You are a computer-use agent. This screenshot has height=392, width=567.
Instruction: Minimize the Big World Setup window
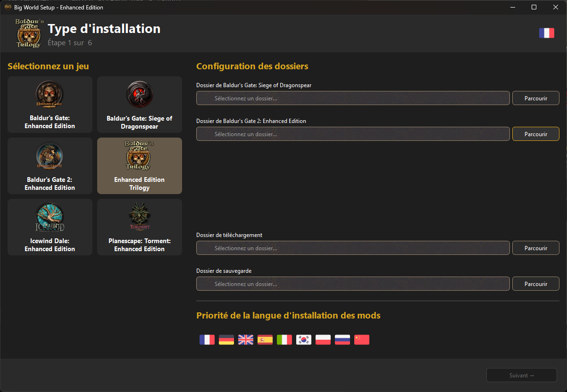(x=512, y=7)
